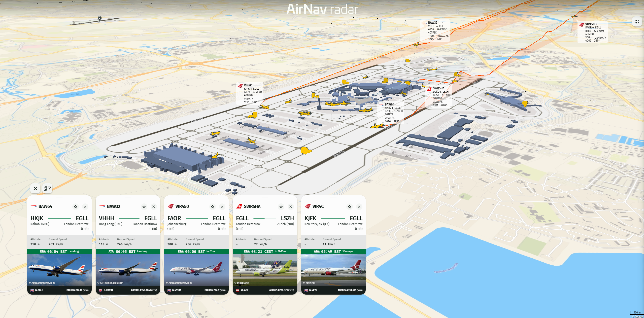Click the SWR5HA callsign title on card
644x318 pixels.
252,206
